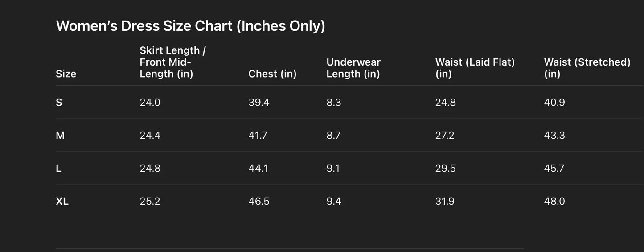Select the XL size row label
The width and height of the screenshot is (644, 252).
62,201
